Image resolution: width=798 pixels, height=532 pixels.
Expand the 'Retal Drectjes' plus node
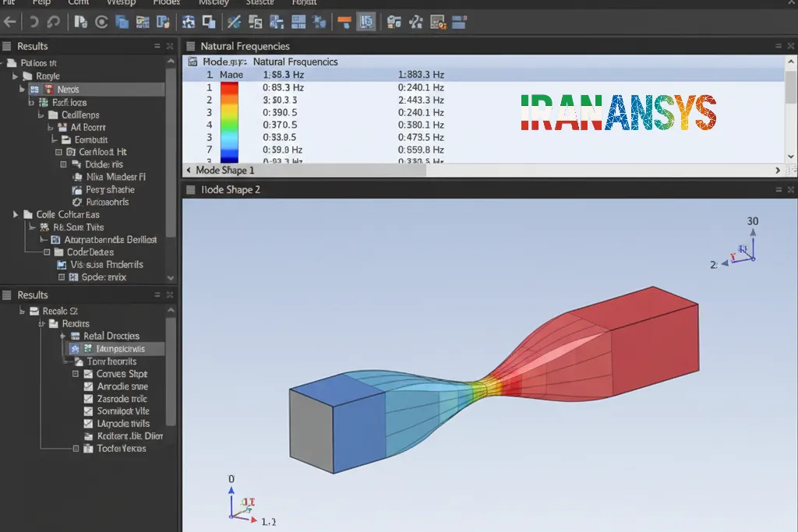coord(62,336)
